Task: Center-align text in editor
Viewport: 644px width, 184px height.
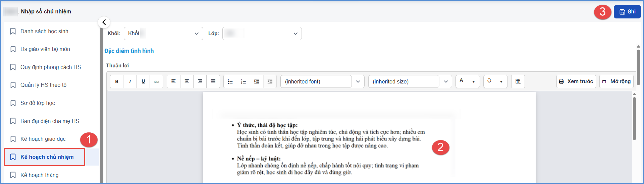Action: tap(186, 81)
